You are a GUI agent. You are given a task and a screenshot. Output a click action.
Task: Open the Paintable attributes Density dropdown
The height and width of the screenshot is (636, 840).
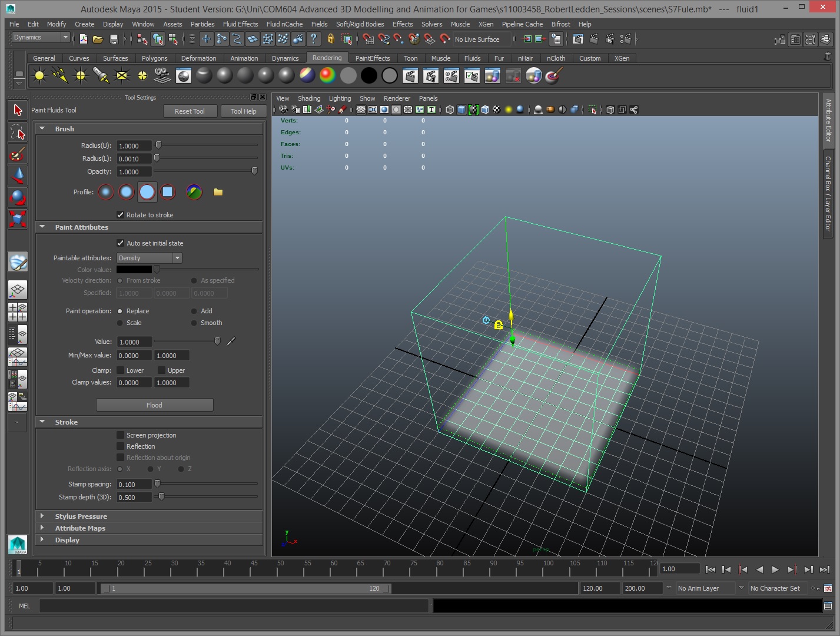[x=149, y=258]
